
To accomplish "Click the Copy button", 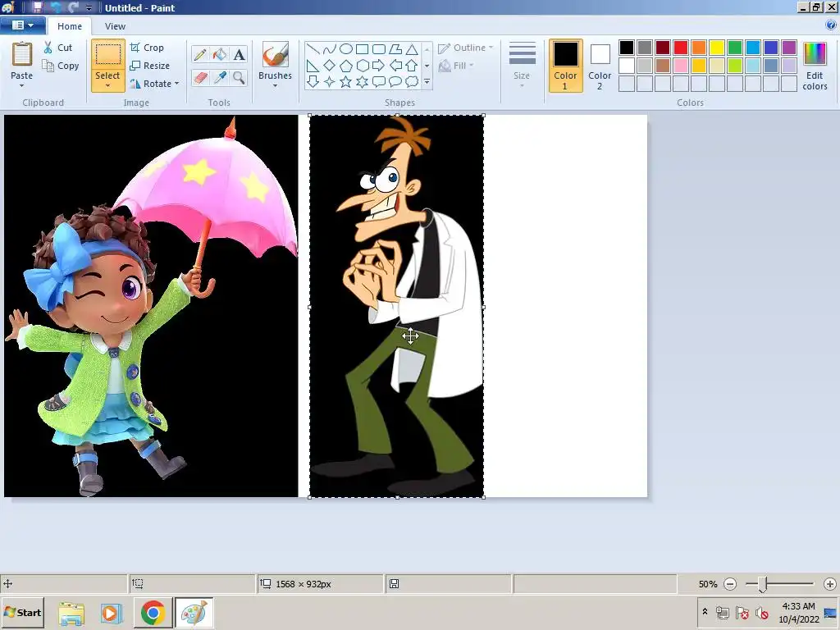I will [x=61, y=66].
